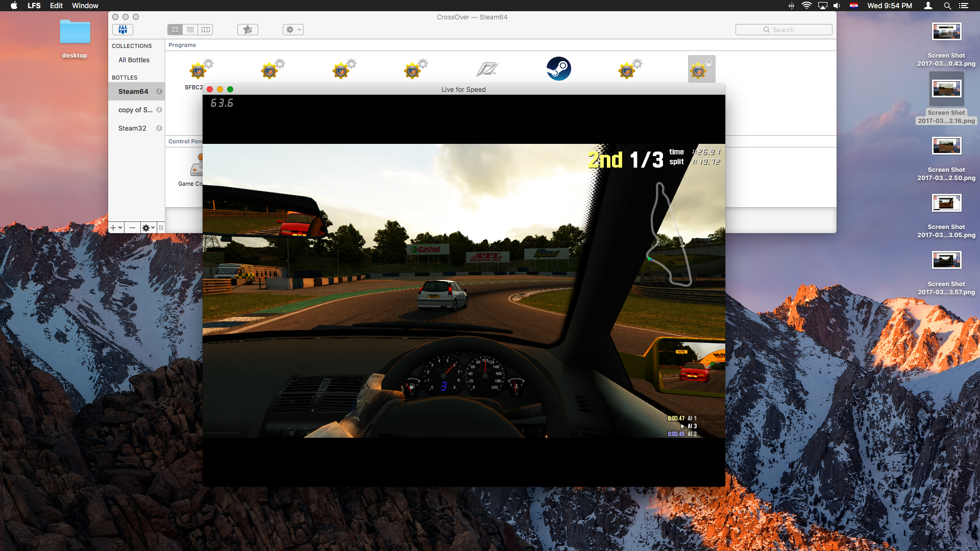Select Screen Shot 2017-03...2.50.png thumbnail
Screen dimensions: 980x551
click(946, 146)
